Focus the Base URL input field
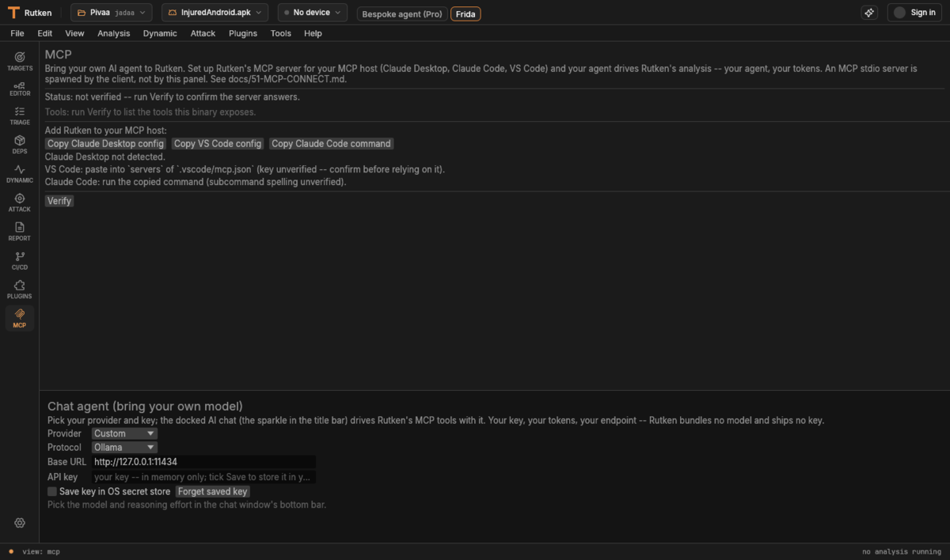 click(203, 461)
